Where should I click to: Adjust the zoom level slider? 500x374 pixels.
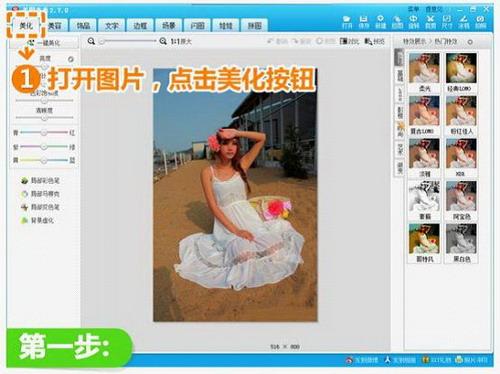pos(128,41)
